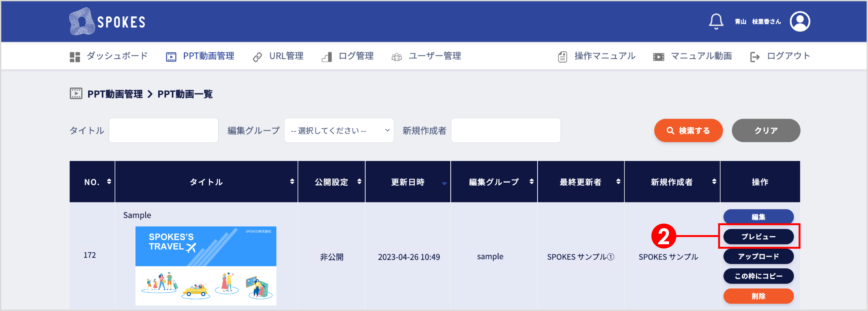Toggle 公開設定 column sort order
Viewport: 868px width, 311px height.
pyautogui.click(x=359, y=182)
